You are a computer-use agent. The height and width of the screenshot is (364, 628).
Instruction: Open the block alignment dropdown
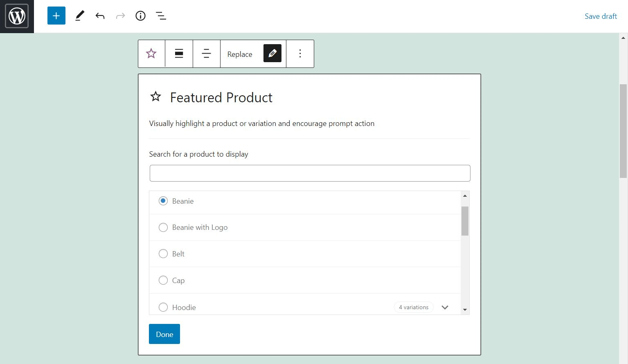[x=179, y=54]
